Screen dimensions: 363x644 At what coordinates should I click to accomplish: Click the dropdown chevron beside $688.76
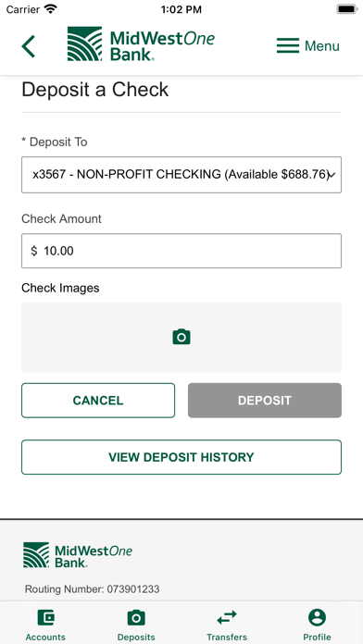332,176
